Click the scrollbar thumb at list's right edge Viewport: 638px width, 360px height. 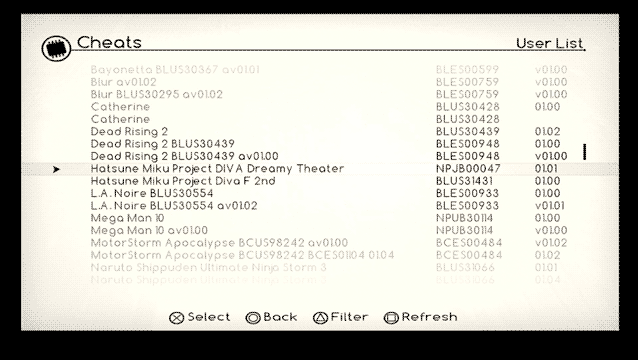pyautogui.click(x=585, y=152)
